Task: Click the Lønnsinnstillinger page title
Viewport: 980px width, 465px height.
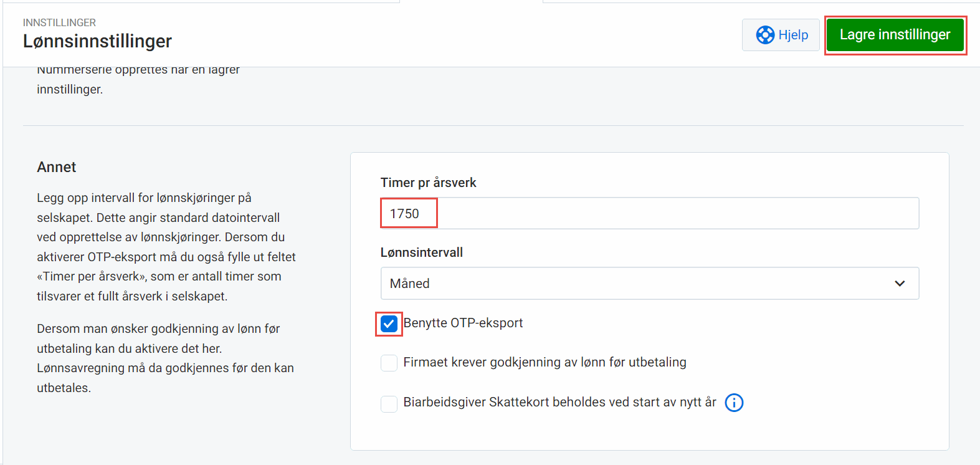Action: (97, 41)
